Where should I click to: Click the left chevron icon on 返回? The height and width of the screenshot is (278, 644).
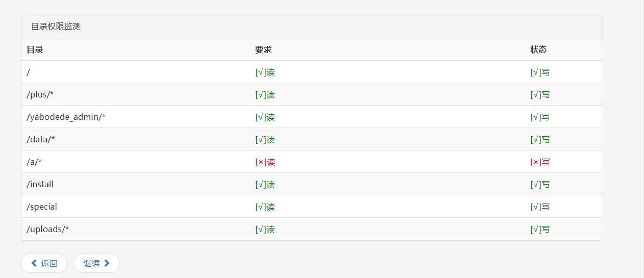click(x=34, y=263)
